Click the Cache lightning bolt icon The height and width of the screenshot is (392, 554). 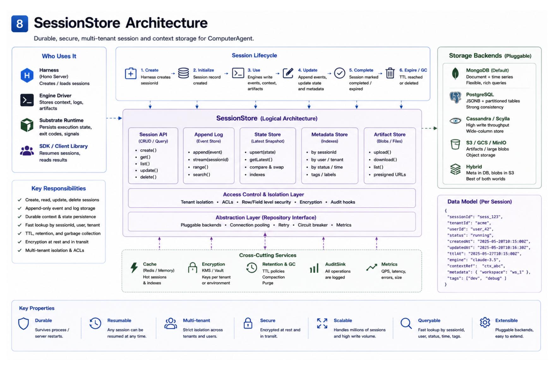134,268
